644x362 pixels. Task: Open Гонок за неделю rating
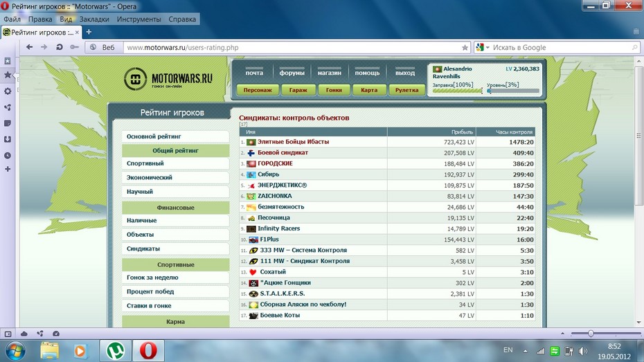tap(175, 278)
